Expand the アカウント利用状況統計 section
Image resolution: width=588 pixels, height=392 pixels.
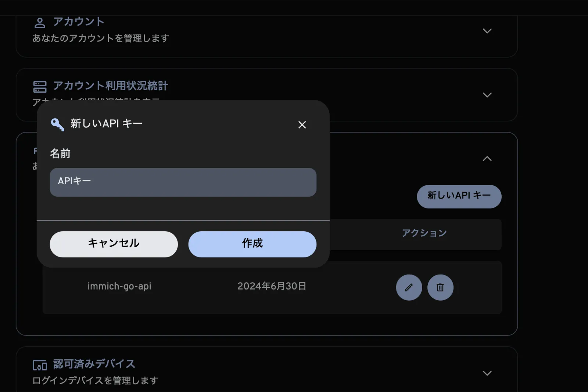pos(487,95)
